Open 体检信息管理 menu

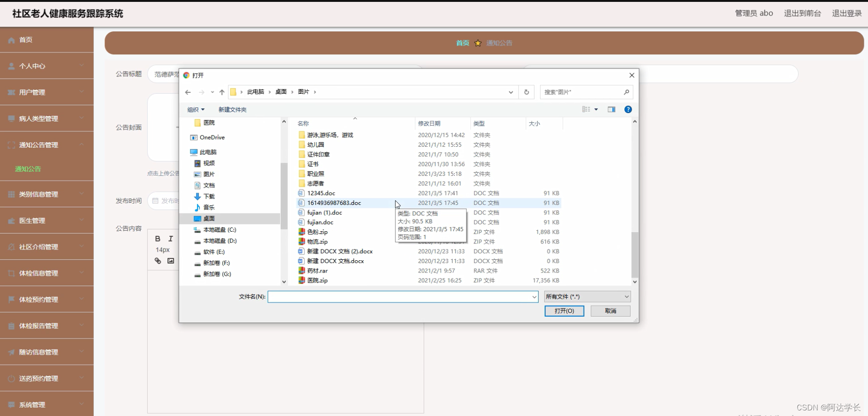point(47,273)
